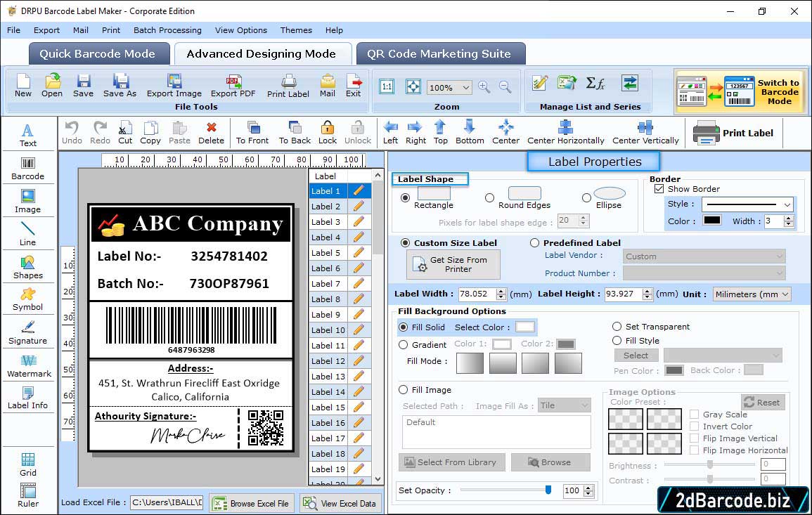Click the Load Excel File path field
This screenshot has height=515, width=812.
click(167, 502)
